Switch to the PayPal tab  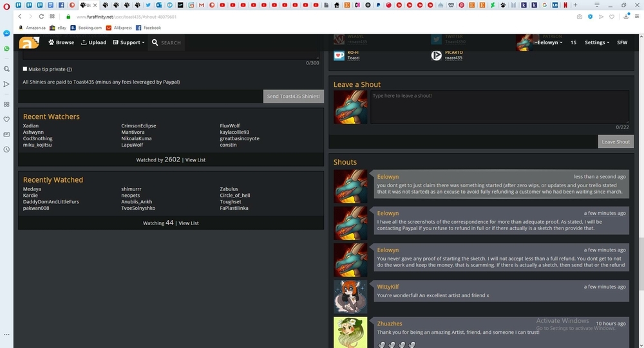point(378,5)
